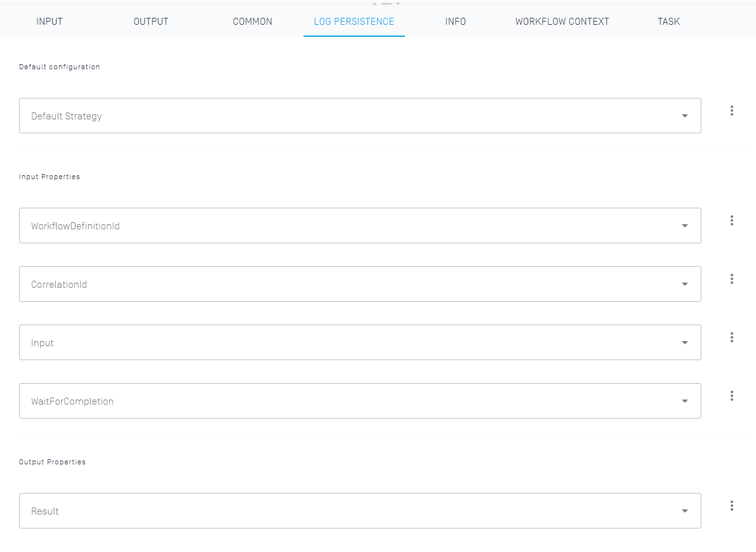This screenshot has height=552, width=756.
Task: Expand the CorrelationId selector
Action: [684, 284]
